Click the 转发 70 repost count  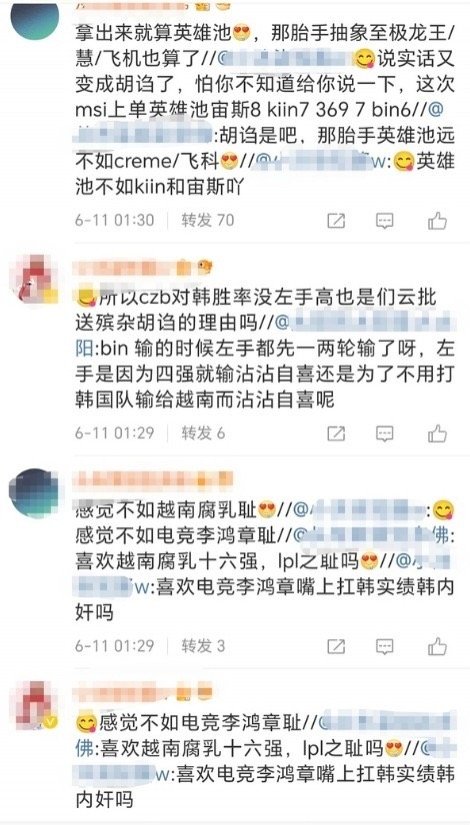point(208,220)
